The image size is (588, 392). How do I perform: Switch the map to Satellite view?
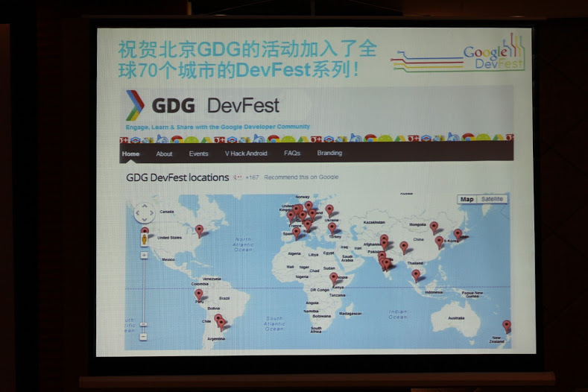coord(492,200)
